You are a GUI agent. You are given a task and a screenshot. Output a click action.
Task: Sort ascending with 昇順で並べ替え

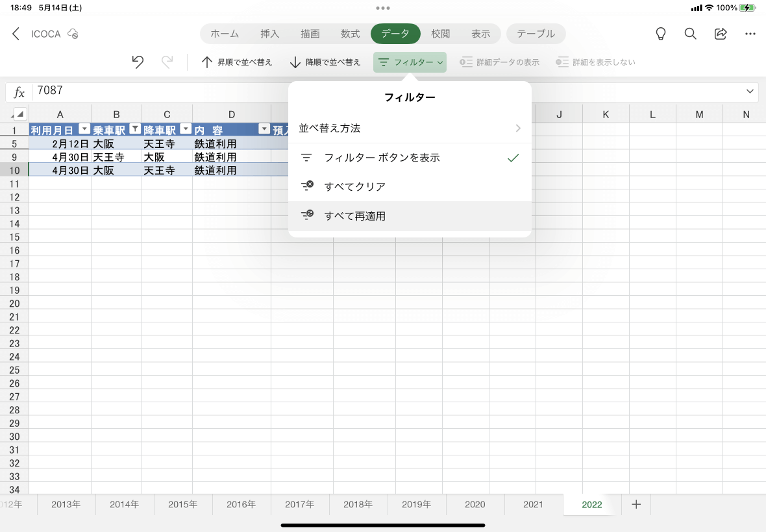click(x=236, y=62)
